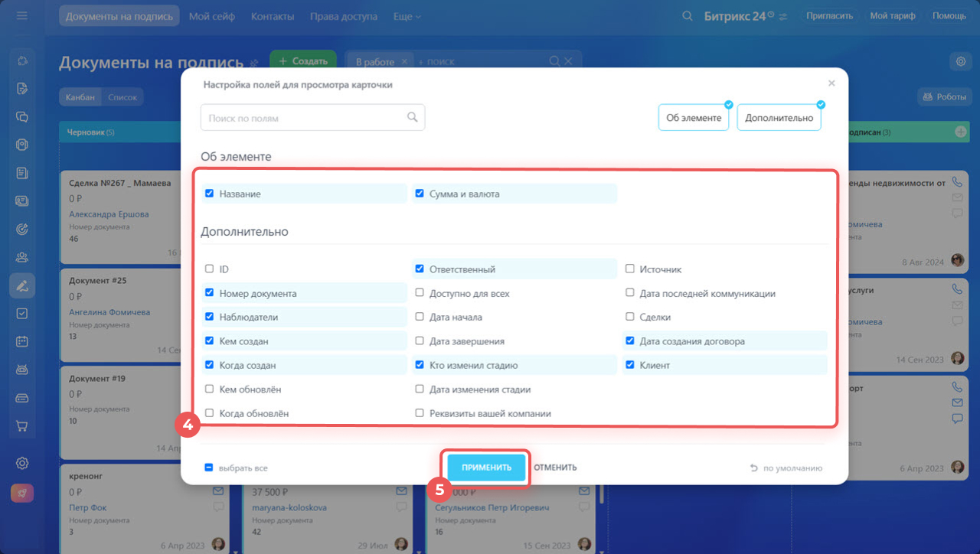Enable the ID field checkbox
The image size is (980, 554).
coord(210,269)
